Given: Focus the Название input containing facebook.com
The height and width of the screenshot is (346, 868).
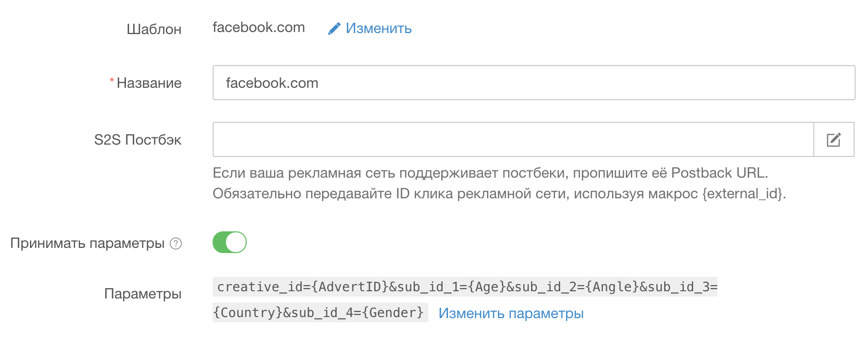Looking at the screenshot, I should (x=534, y=83).
